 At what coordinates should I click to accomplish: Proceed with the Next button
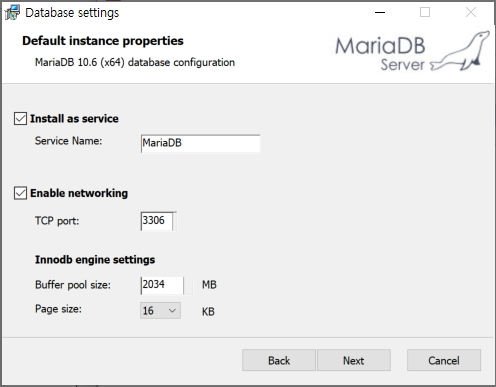[354, 360]
